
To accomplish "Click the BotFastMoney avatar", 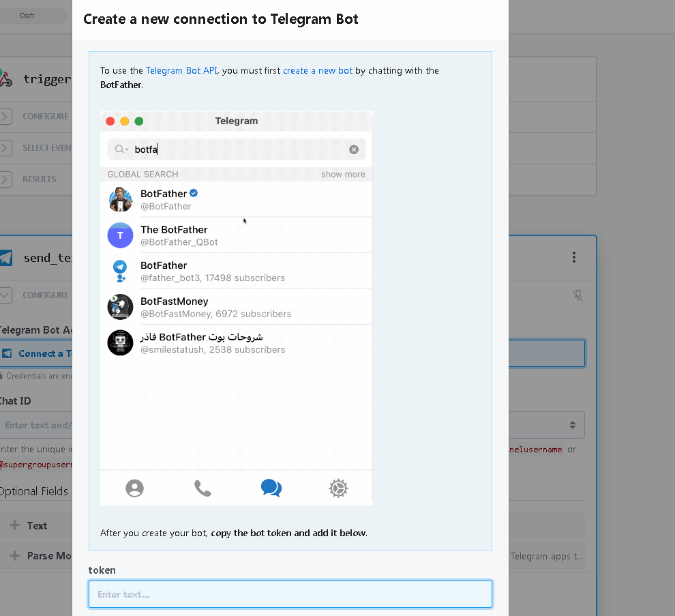I will 120,307.
